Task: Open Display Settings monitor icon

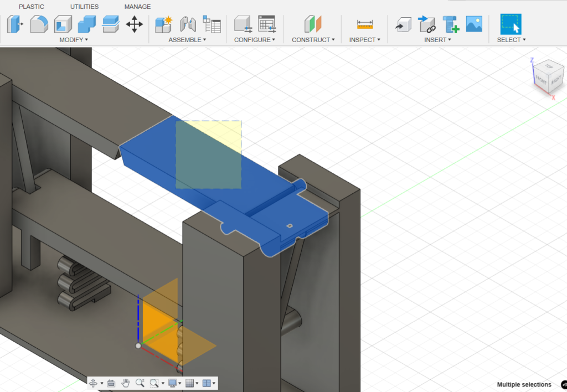Action: [x=173, y=383]
